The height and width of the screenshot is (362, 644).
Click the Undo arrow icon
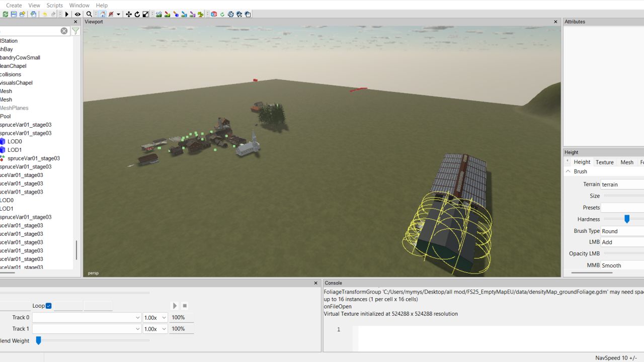coord(45,15)
